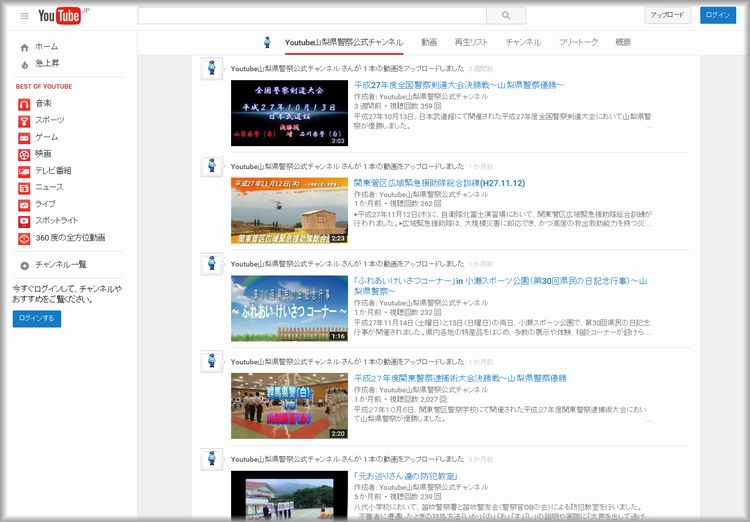This screenshot has height=522, width=750.
Task: Click avatar beside 広域緊急援助隊 upload post
Action: tap(211, 167)
